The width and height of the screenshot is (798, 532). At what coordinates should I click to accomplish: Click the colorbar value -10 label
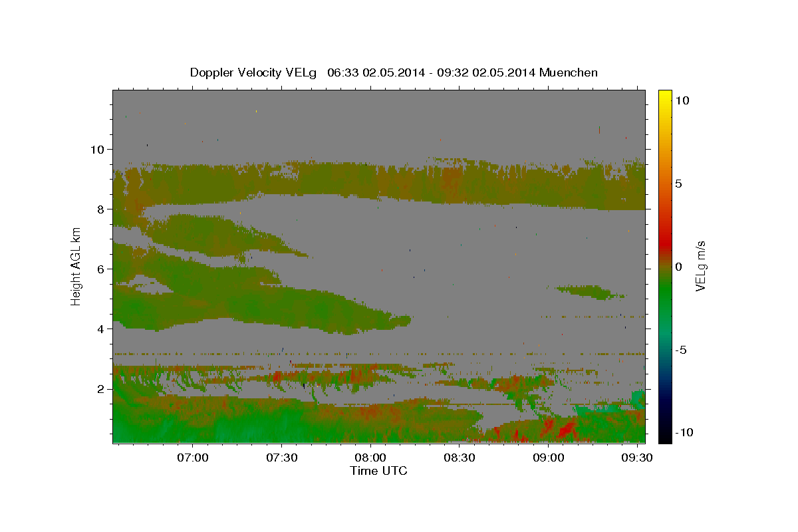[683, 432]
